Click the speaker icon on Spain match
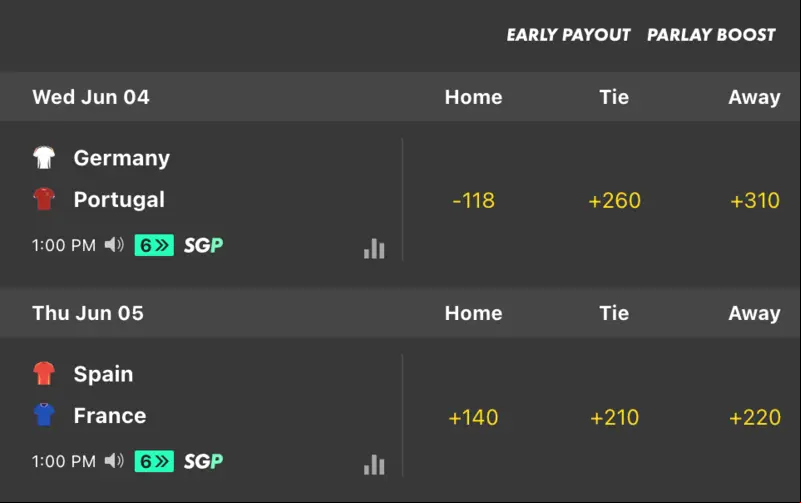This screenshot has height=503, width=801. pos(114,461)
